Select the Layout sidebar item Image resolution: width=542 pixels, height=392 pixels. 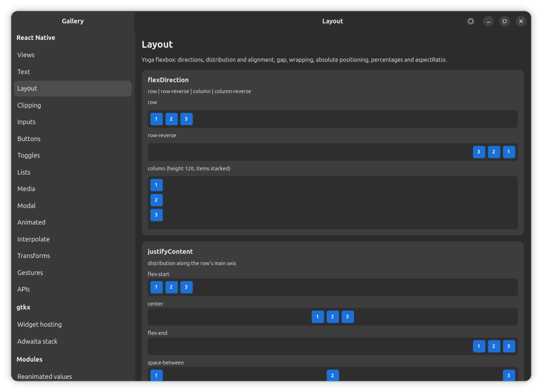[x=73, y=88]
